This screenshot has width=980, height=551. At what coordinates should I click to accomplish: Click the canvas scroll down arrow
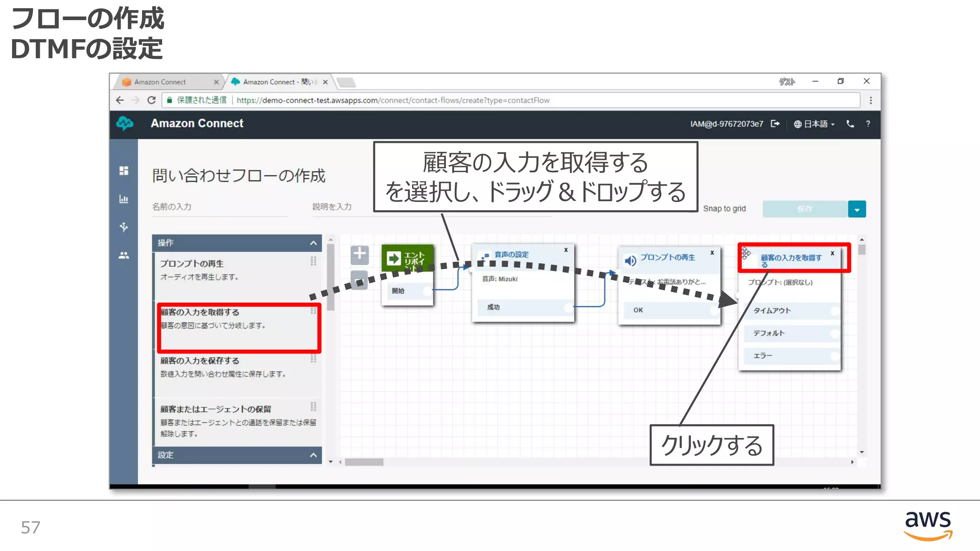[x=862, y=452]
